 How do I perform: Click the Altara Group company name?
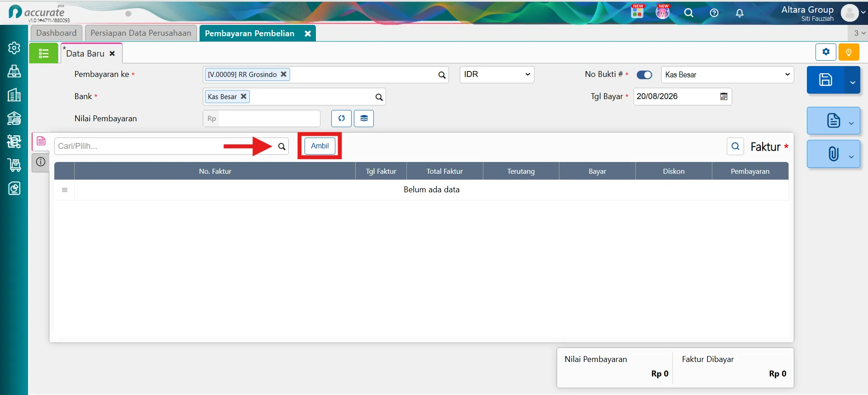point(807,10)
